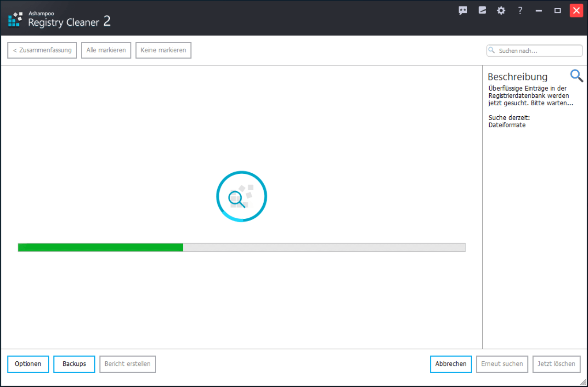The width and height of the screenshot is (588, 387).
Task: Click the Jetzt löschen button
Action: coord(557,364)
